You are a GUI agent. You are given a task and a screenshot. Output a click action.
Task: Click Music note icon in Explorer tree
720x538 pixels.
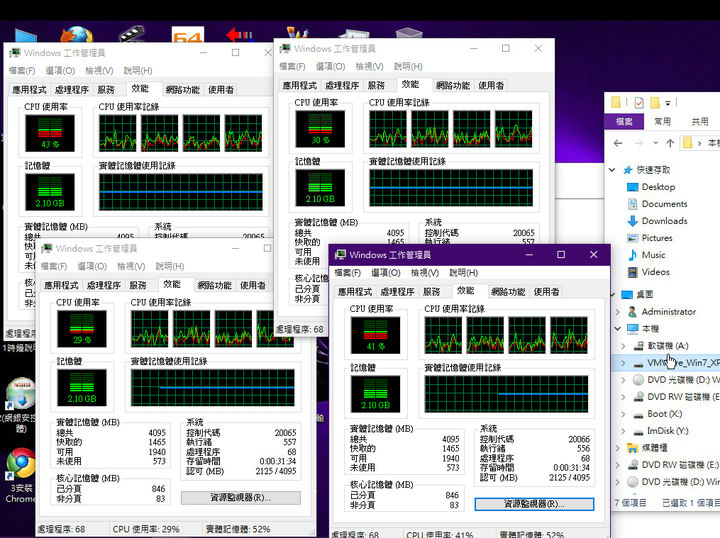tap(632, 255)
